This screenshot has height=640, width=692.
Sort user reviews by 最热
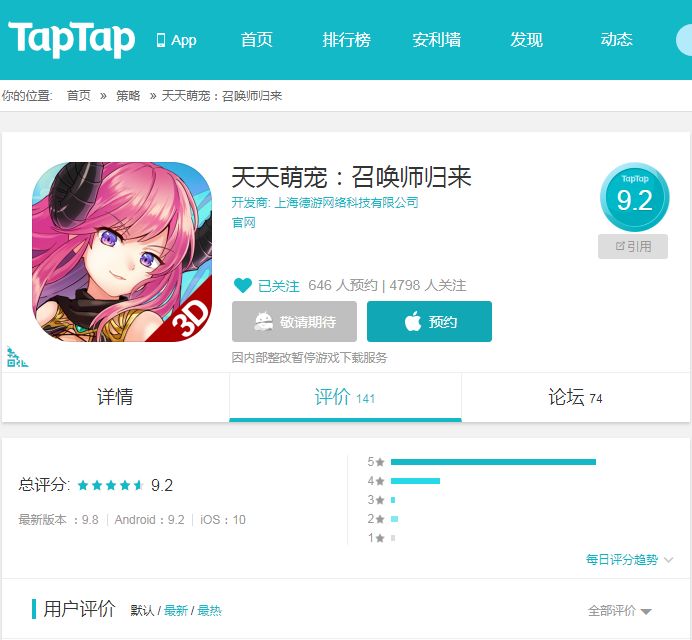click(209, 611)
